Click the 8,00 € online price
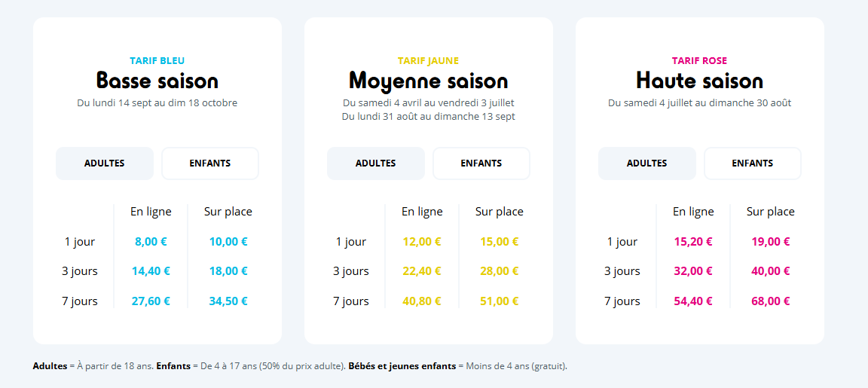The image size is (868, 388). [151, 242]
